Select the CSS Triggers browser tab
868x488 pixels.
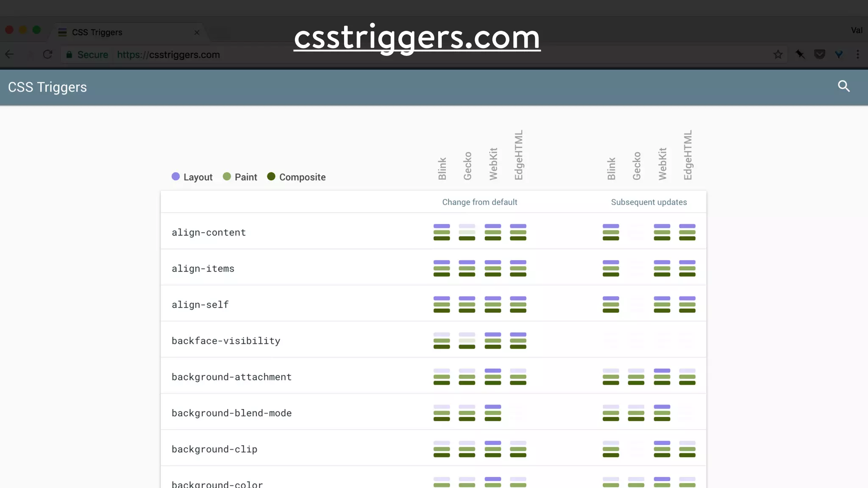click(129, 32)
